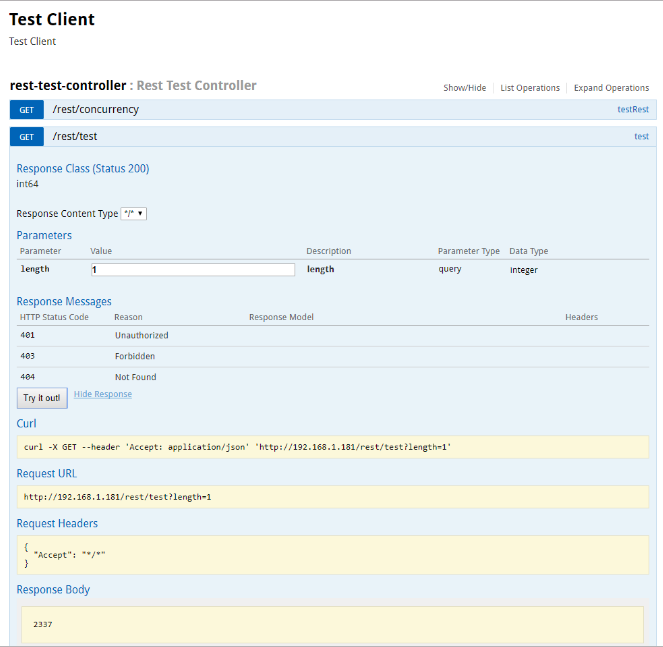The image size is (663, 647).
Task: Click the Headers column header
Action: tap(581, 317)
